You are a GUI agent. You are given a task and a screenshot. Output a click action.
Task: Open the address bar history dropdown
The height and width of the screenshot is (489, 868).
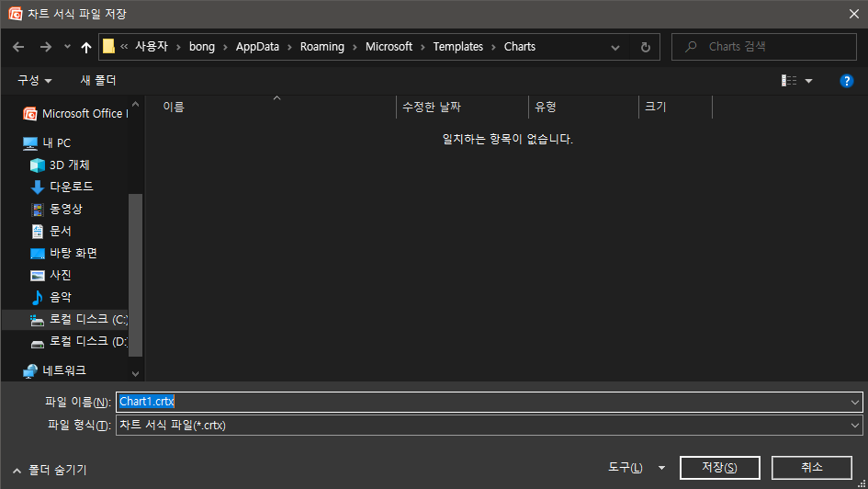tap(615, 48)
